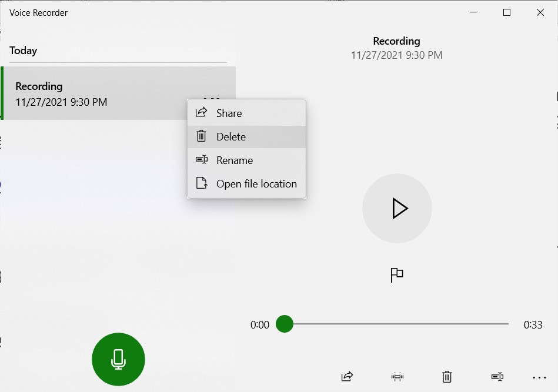Add a marker with the flag icon
This screenshot has height=392, width=558.
pos(397,275)
